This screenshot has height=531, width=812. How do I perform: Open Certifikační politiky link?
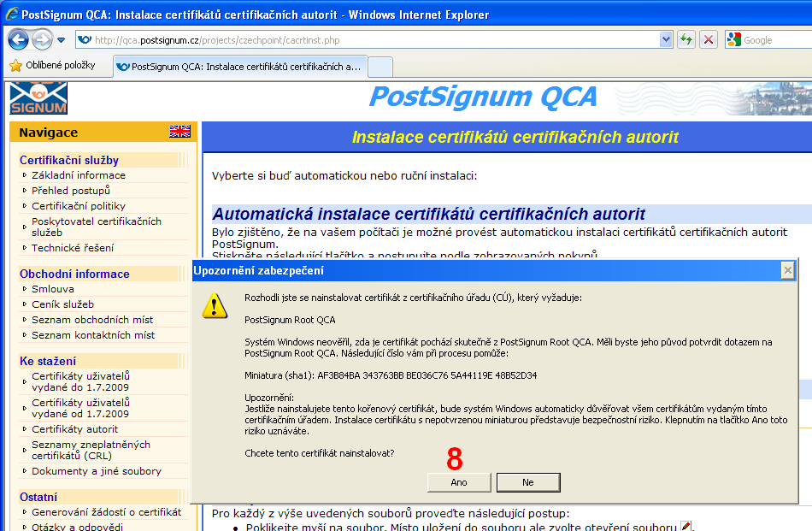pyautogui.click(x=78, y=206)
